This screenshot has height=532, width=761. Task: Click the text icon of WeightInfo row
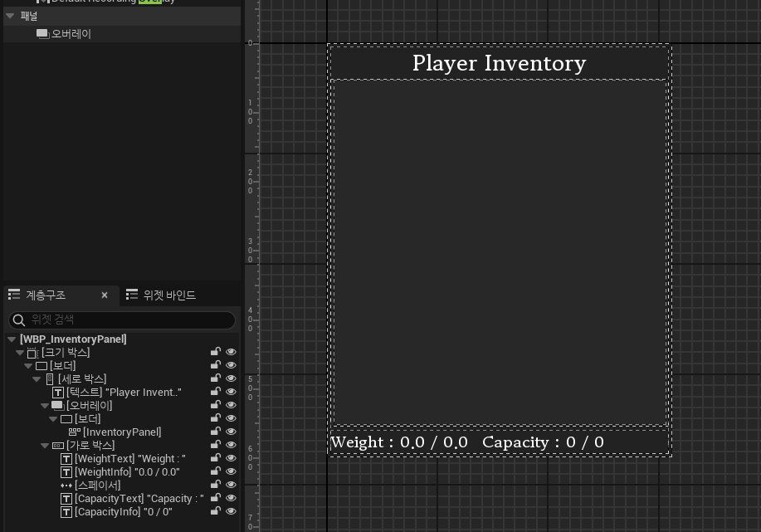[x=66, y=471]
